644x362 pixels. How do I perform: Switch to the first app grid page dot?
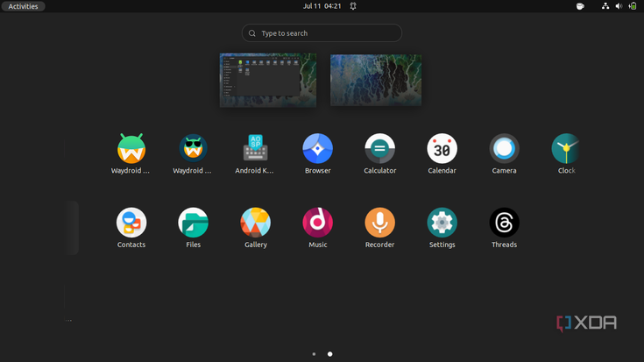314,354
